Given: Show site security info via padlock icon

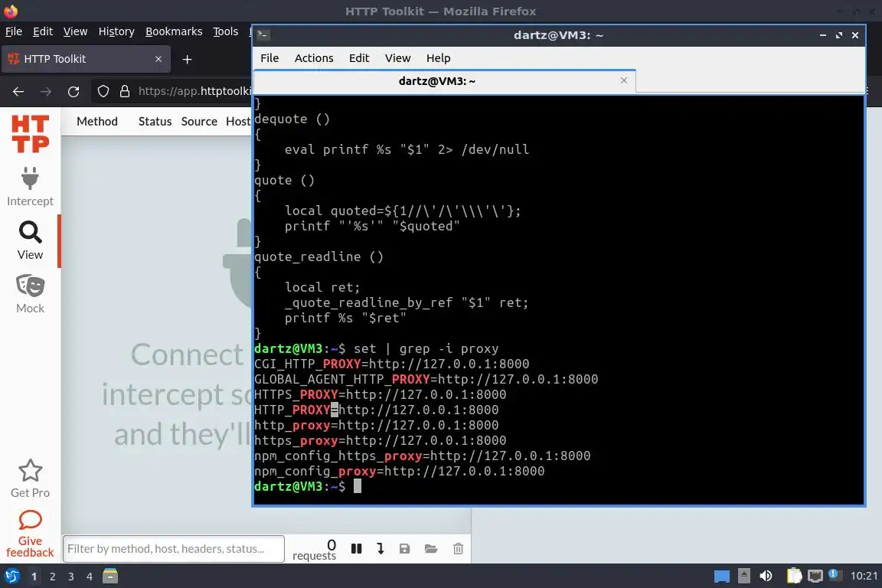Looking at the screenshot, I should tap(125, 92).
